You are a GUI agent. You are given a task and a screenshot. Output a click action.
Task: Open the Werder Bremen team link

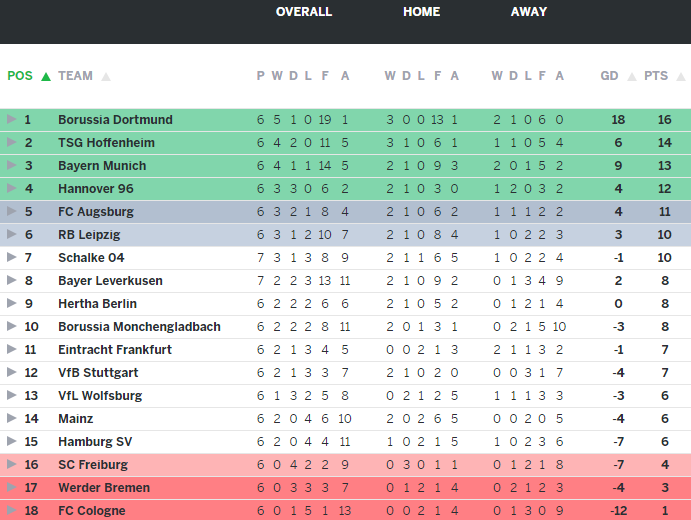(x=104, y=488)
